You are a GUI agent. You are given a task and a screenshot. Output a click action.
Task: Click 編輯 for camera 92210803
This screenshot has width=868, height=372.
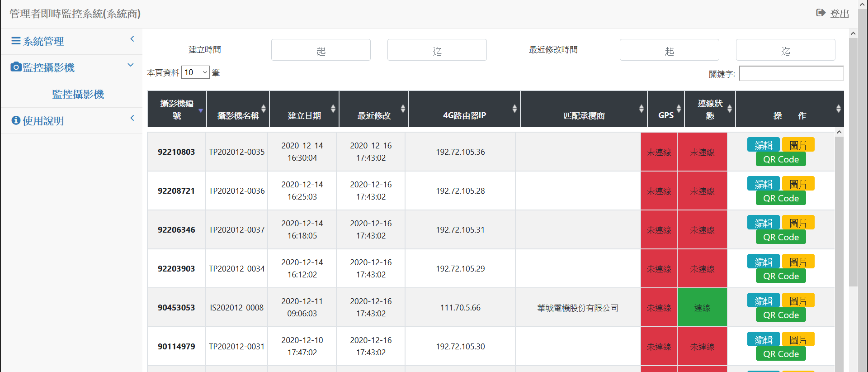(x=763, y=145)
